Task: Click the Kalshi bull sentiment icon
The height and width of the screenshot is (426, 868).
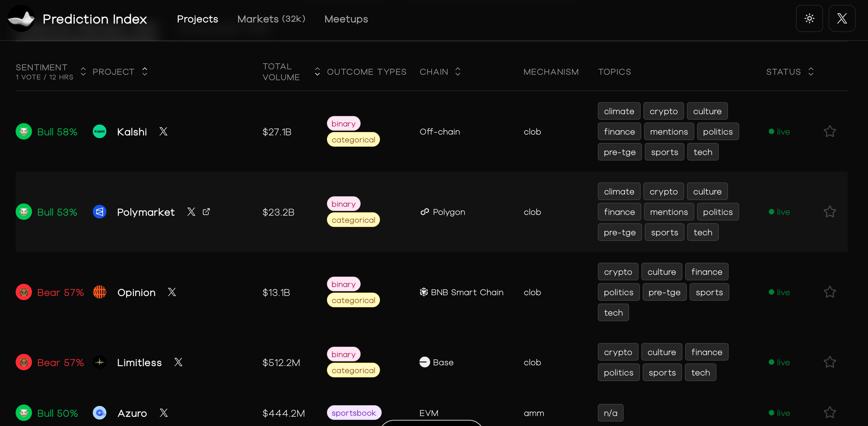Action: (24, 132)
